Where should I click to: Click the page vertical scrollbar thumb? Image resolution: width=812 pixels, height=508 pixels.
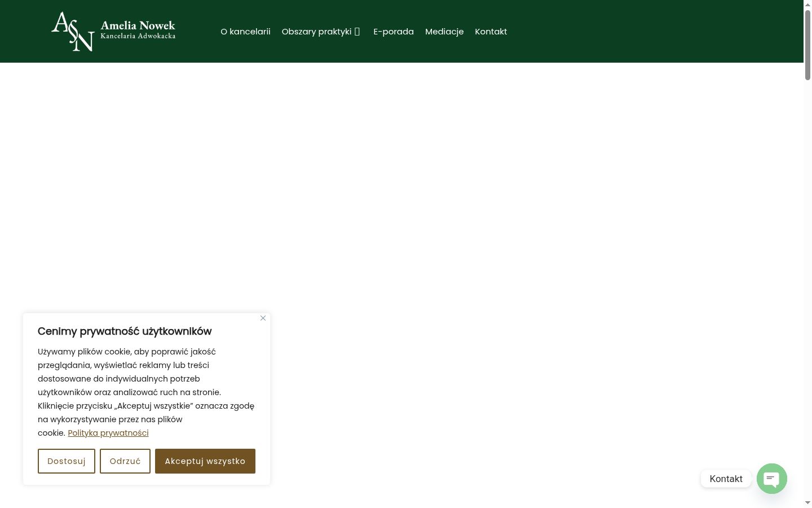click(807, 45)
